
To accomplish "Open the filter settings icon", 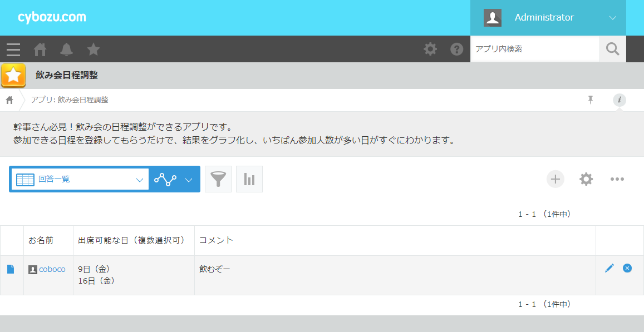I will click(x=218, y=179).
